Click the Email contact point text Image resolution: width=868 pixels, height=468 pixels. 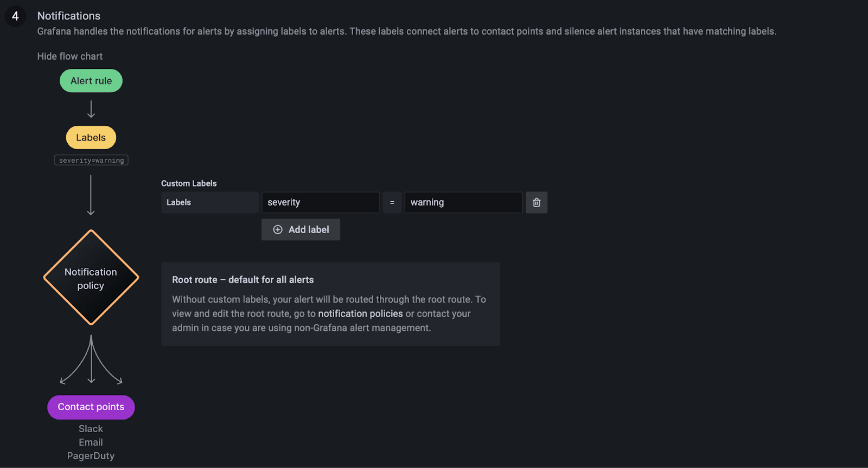[x=91, y=443]
